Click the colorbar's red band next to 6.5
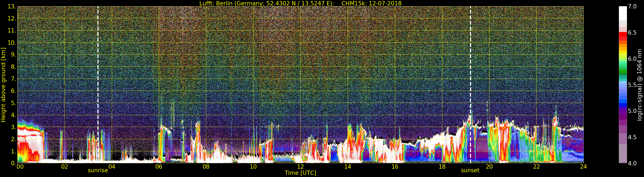644x177 pixels. [623, 34]
